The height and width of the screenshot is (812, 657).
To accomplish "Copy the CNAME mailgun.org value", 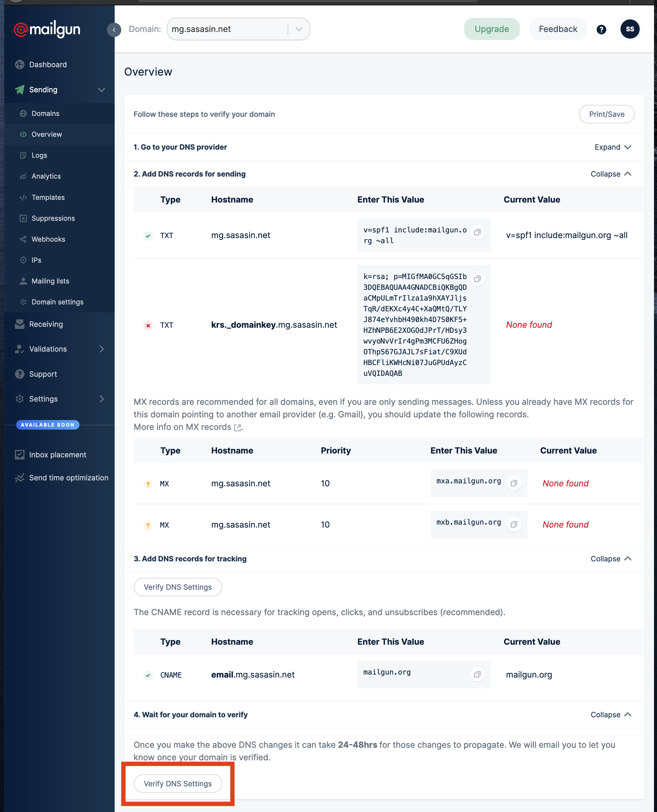I will click(x=477, y=674).
